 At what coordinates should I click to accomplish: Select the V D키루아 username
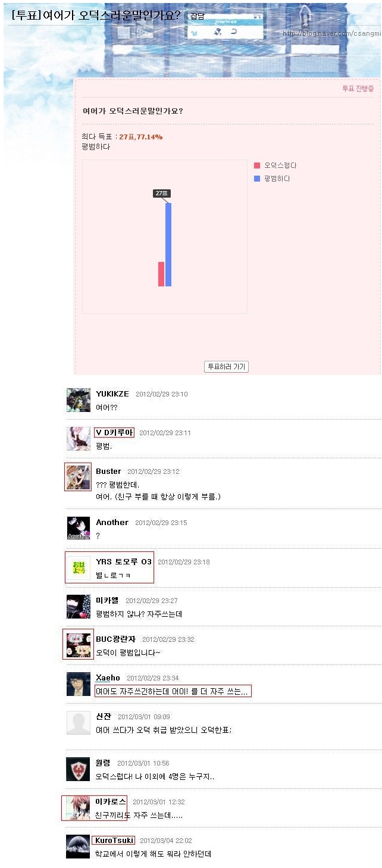click(x=114, y=433)
